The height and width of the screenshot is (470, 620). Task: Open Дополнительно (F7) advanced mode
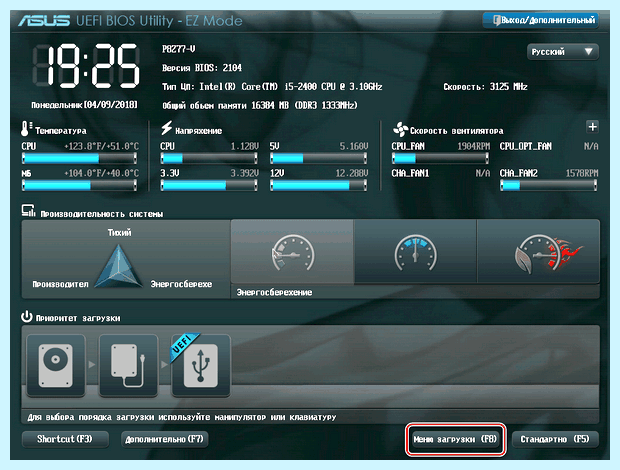164,439
